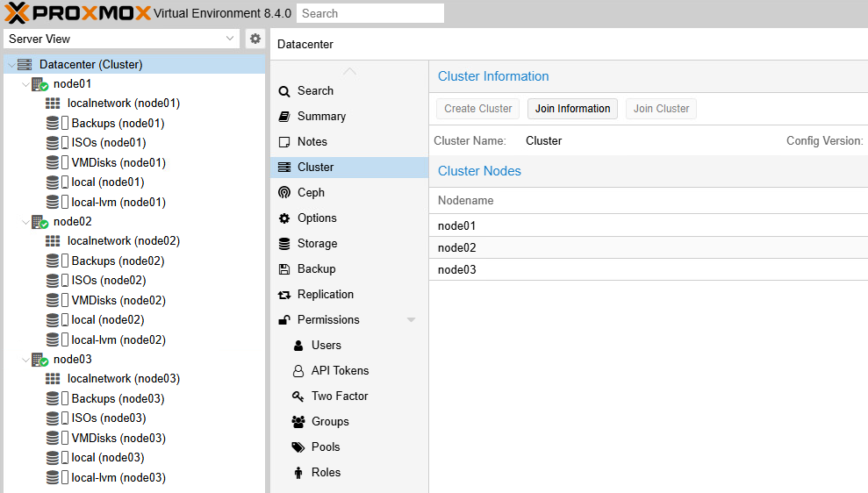Click the node01 server icon in tree
Image resolution: width=868 pixels, height=493 pixels.
pos(39,84)
